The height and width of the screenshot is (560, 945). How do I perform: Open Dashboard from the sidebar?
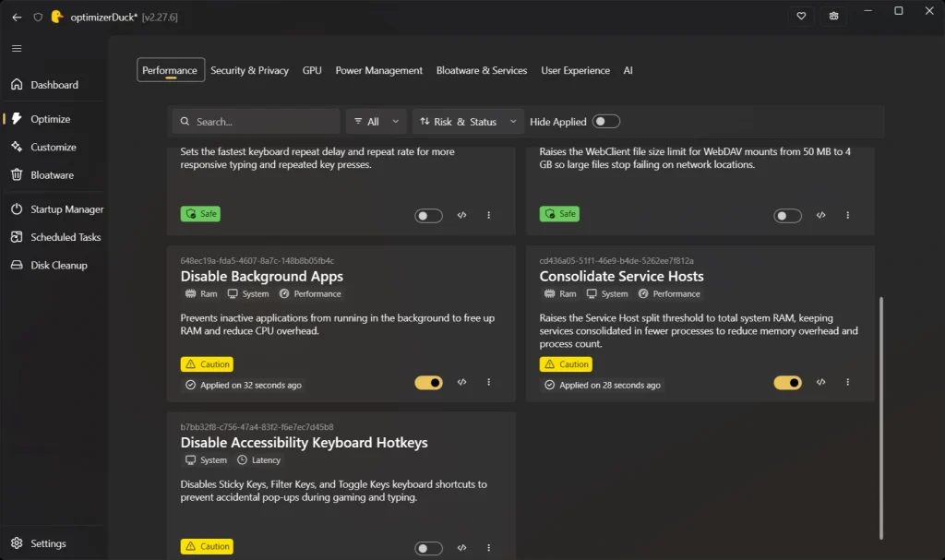point(53,85)
